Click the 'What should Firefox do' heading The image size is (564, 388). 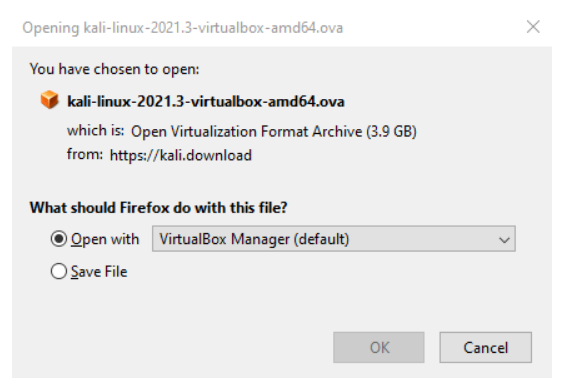click(159, 207)
